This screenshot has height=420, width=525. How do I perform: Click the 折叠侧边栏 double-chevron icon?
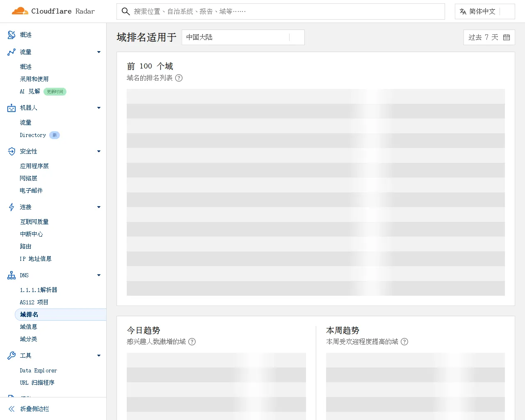[11, 409]
